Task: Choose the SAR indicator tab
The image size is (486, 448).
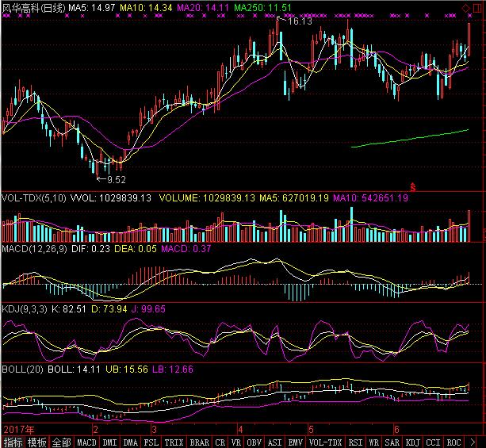Action: click(392, 442)
